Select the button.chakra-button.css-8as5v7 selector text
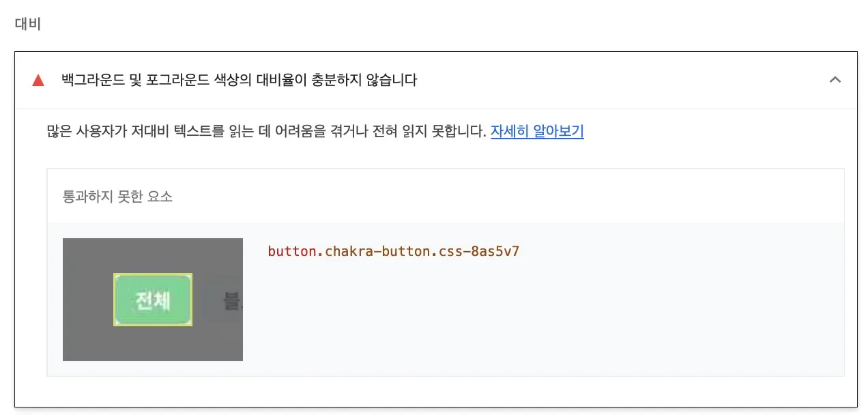Screen dimensions: 868x415 (x=394, y=251)
